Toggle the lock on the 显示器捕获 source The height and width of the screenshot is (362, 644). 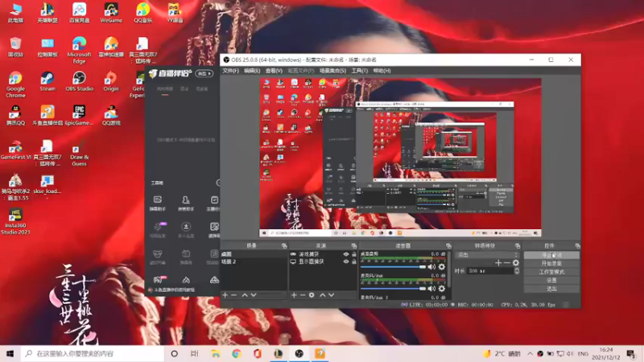[353, 261]
